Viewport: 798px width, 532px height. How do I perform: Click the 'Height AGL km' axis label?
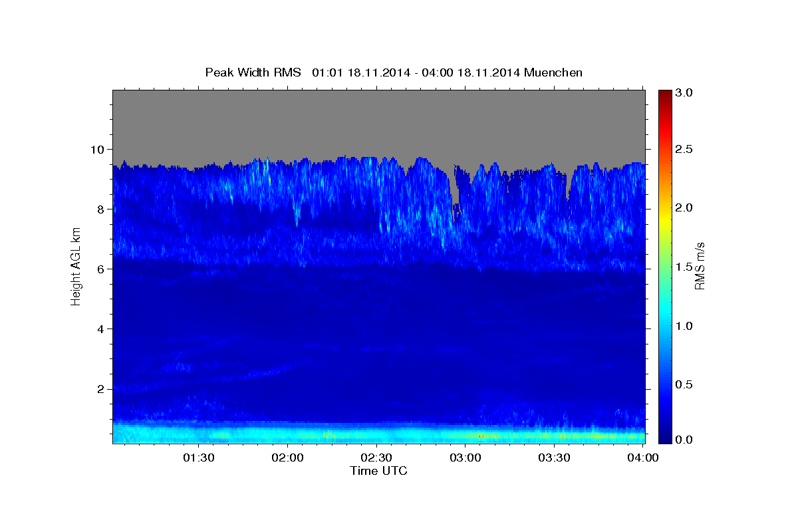[76, 267]
